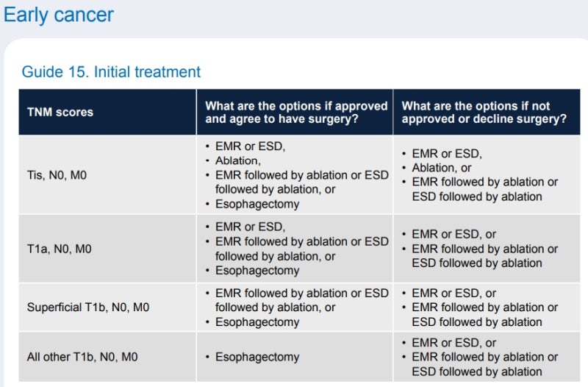Click 'Esophagectomy' in the Tis row
588x387 pixels.
(257, 205)
